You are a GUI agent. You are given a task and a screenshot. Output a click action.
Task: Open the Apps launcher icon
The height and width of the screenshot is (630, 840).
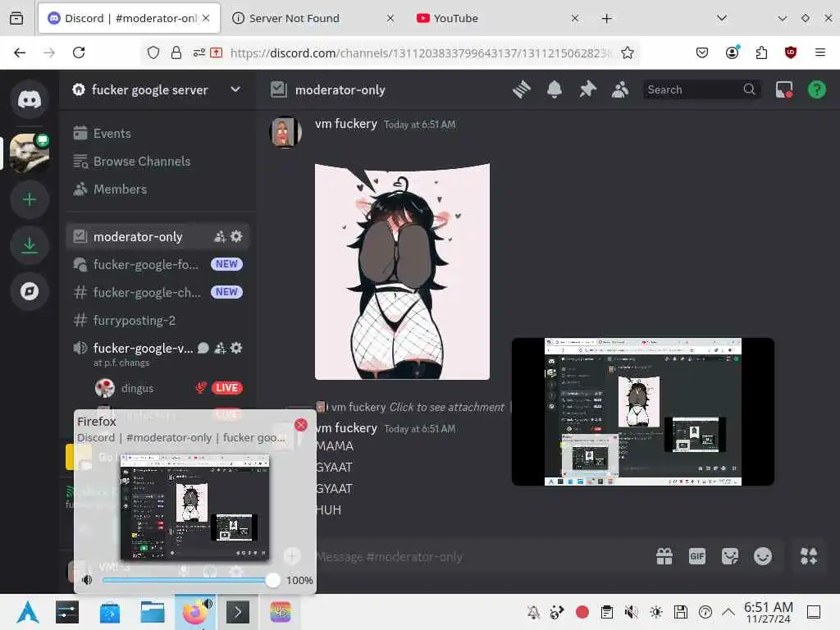(808, 557)
